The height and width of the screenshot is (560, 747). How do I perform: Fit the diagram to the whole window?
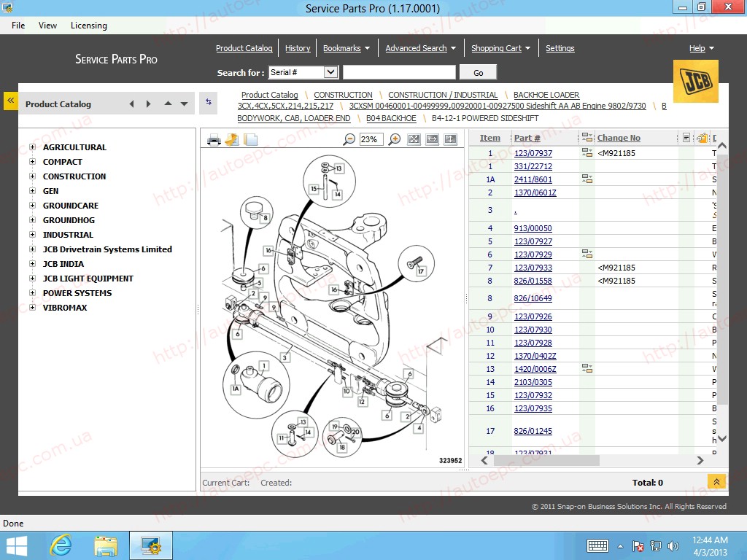[414, 139]
